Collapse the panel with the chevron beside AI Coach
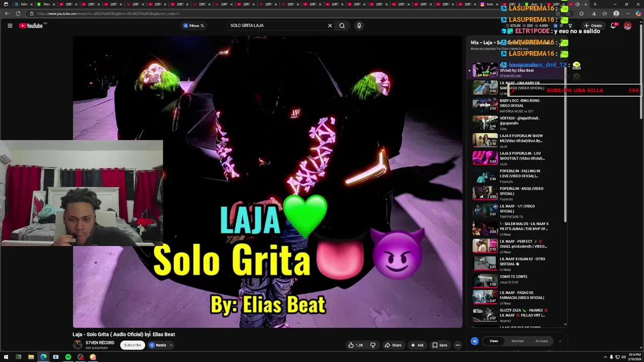The width and height of the screenshot is (644, 362). click(x=560, y=341)
